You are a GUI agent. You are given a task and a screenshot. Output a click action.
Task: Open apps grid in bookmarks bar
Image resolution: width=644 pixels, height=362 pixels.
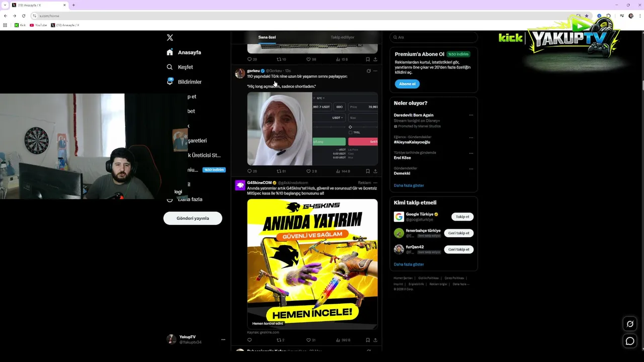coord(5,25)
